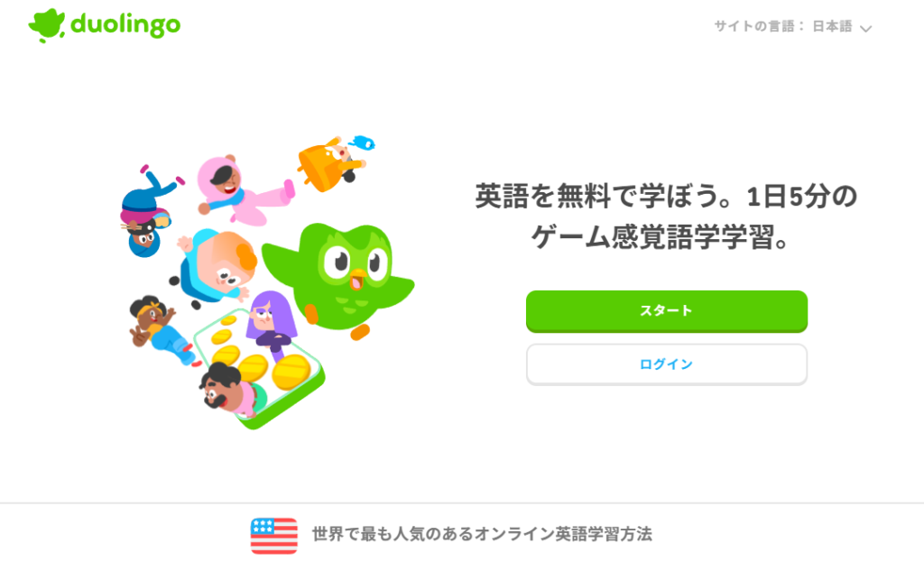Click the girl with yellow headband
Screen dimensions: 924x562
161,330
